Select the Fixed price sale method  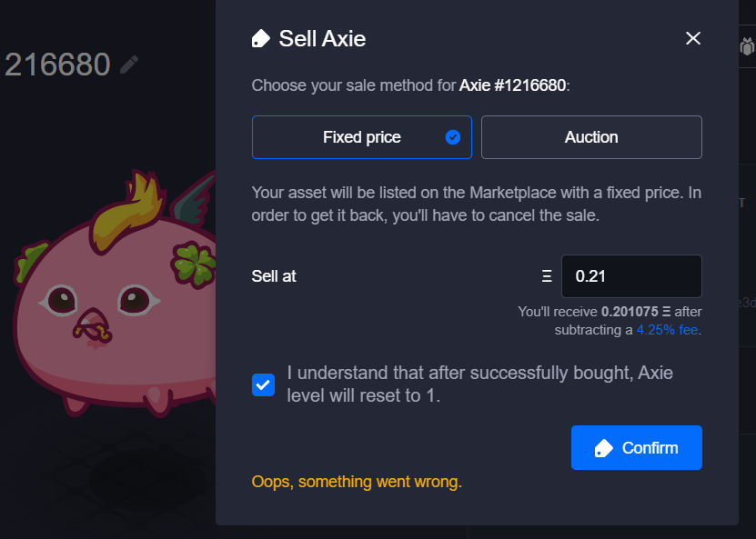coord(361,137)
